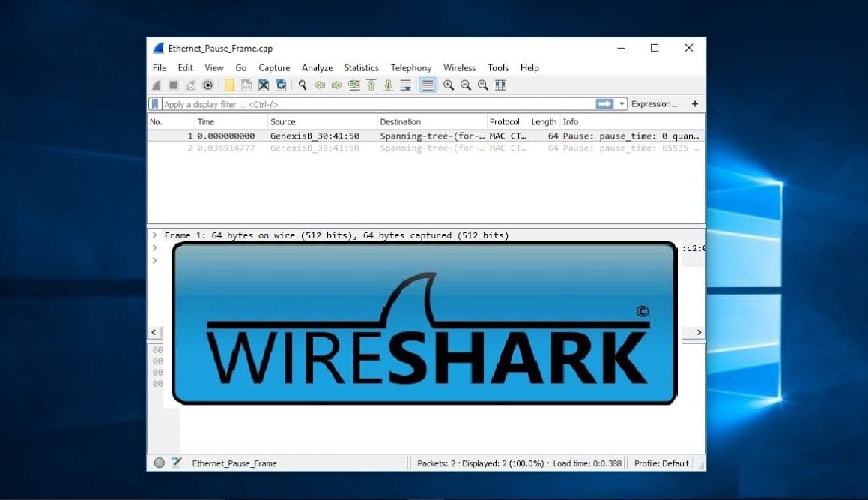Click Ethernet_Pause_Frame text in status bar
Image resolution: width=868 pixels, height=500 pixels.
[x=234, y=463]
